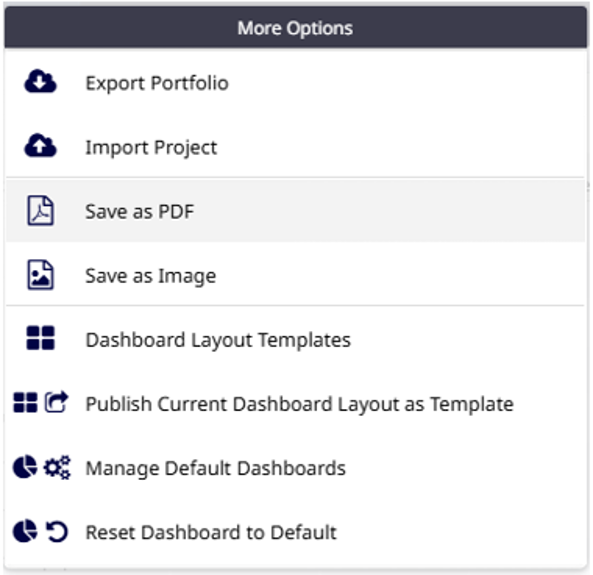Click the pie chart icon beside Manage Default Dashboards
This screenshot has width=593, height=575.
coord(25,467)
